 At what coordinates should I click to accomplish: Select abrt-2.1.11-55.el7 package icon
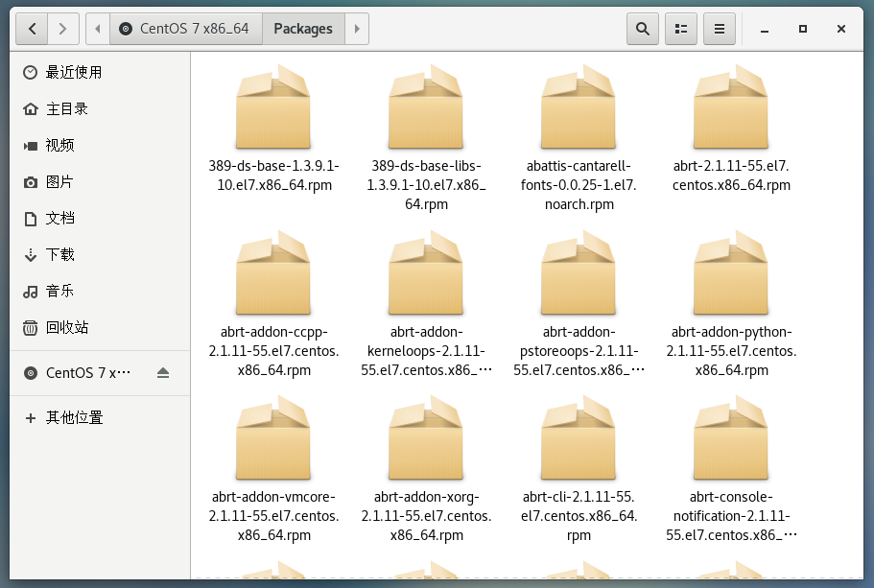click(731, 106)
